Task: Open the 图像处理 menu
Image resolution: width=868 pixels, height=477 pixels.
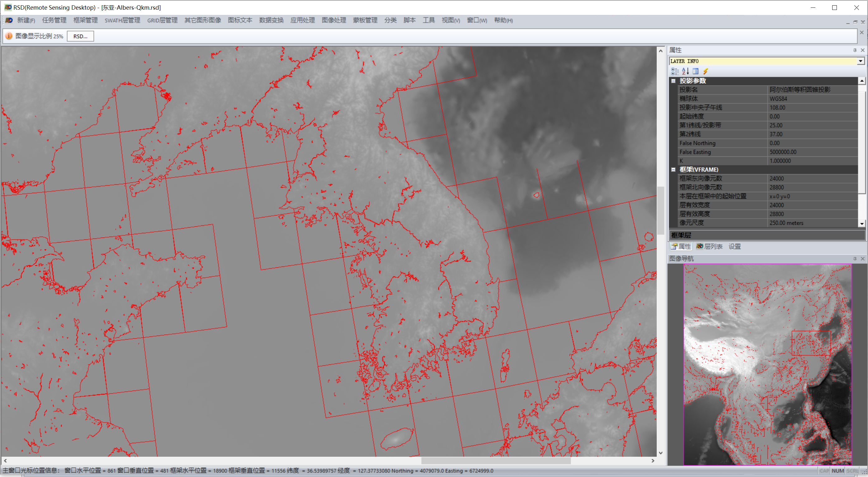Action: pos(333,20)
